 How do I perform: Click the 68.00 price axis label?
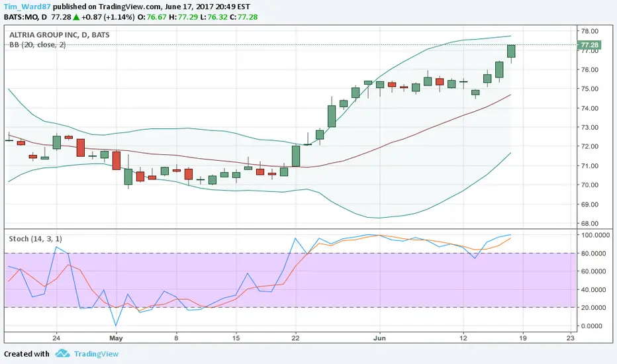tap(589, 224)
